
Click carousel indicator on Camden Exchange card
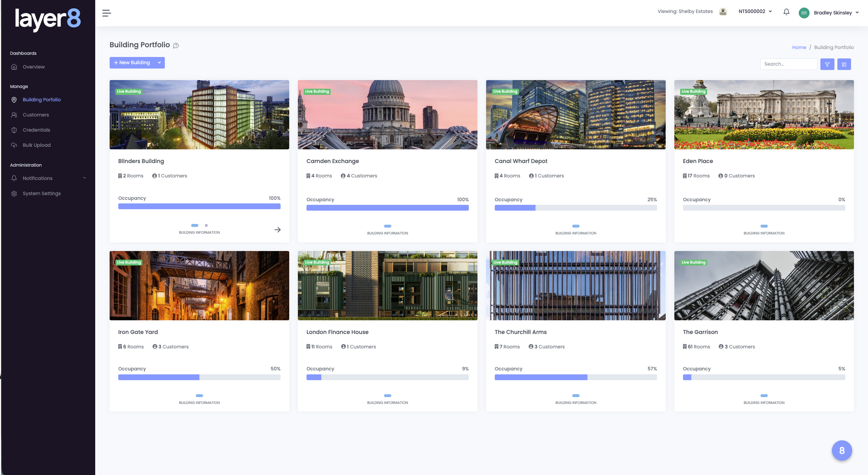tap(387, 226)
